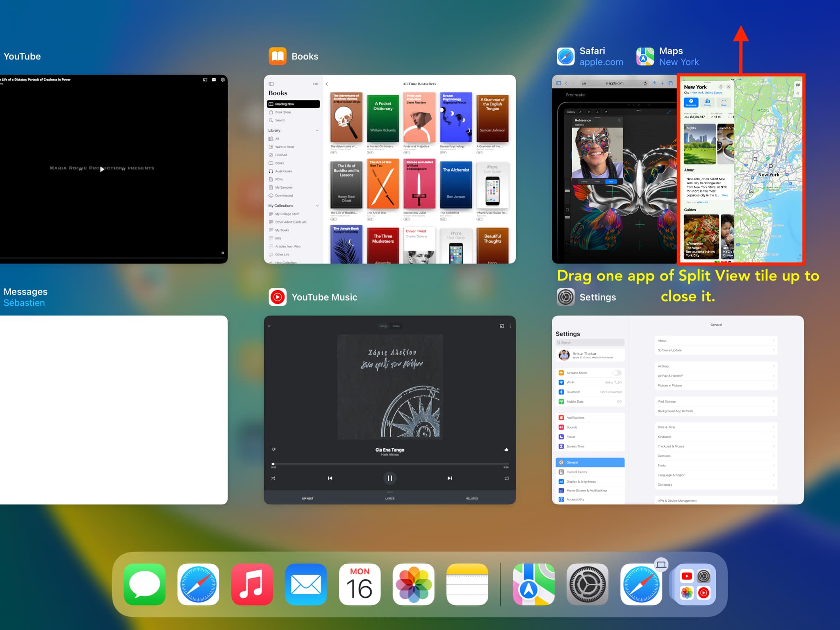Open the gear settings in YouTube player
This screenshot has width=840, height=630.
[223, 80]
